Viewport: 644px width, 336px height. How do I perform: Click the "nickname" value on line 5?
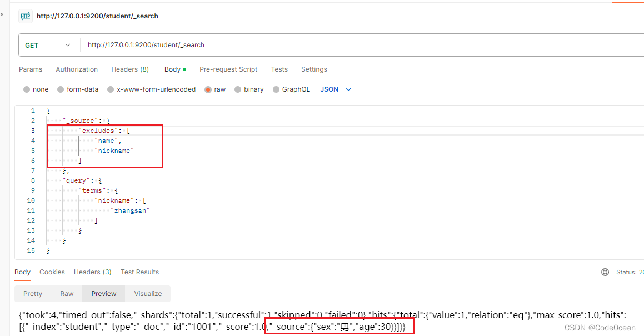[x=114, y=151]
